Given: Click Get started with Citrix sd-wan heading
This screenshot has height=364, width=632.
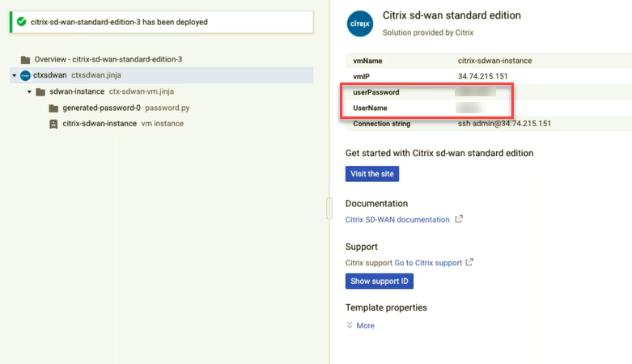Looking at the screenshot, I should [439, 153].
